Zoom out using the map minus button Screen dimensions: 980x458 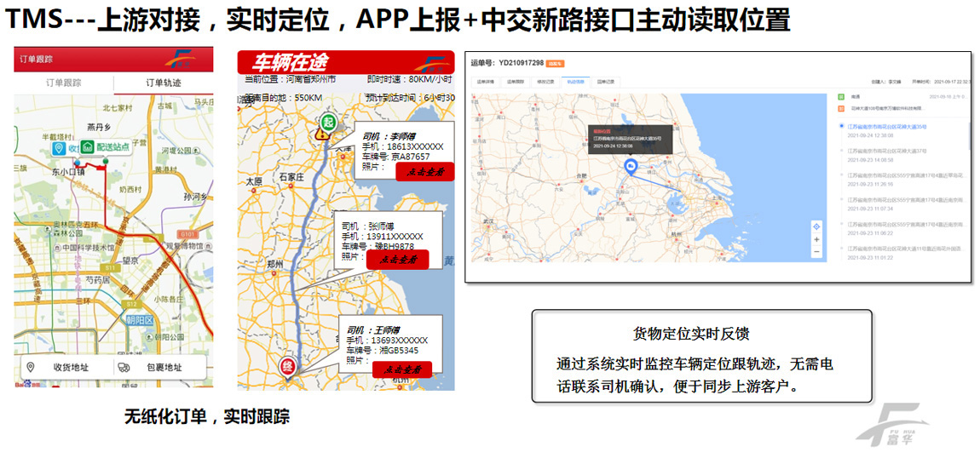(x=816, y=254)
